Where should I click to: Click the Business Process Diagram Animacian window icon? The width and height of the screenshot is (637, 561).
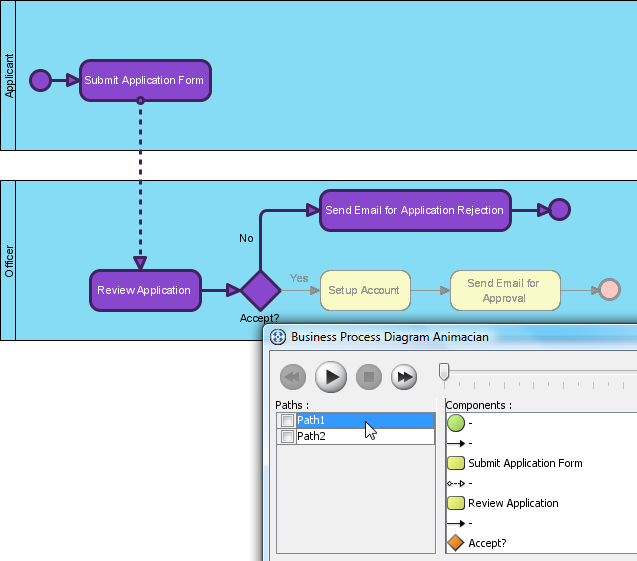point(278,337)
